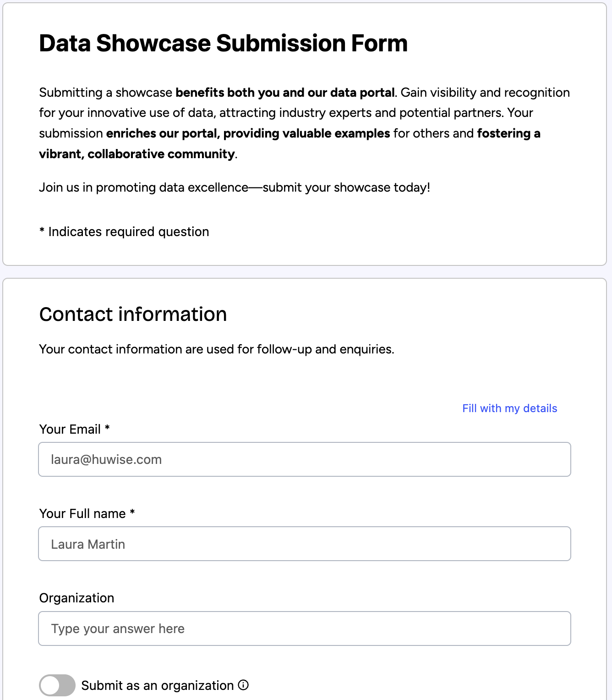This screenshot has width=612, height=700.
Task: Click the Data Showcase Submission Form title
Action: pyautogui.click(x=223, y=44)
